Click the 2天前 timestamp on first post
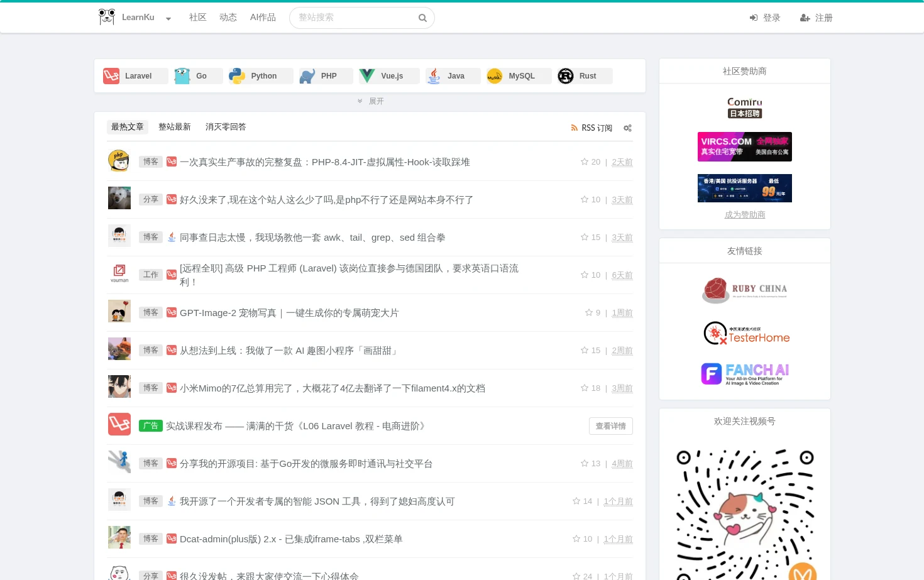 [622, 162]
